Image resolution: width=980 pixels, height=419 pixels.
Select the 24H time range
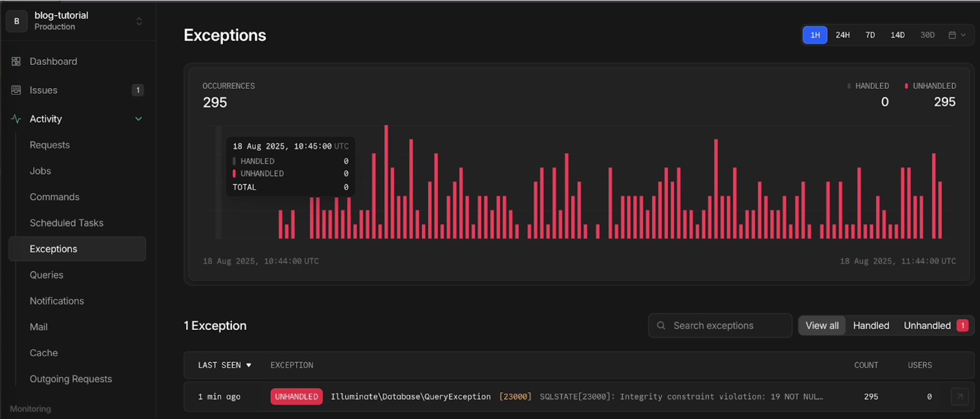(842, 35)
